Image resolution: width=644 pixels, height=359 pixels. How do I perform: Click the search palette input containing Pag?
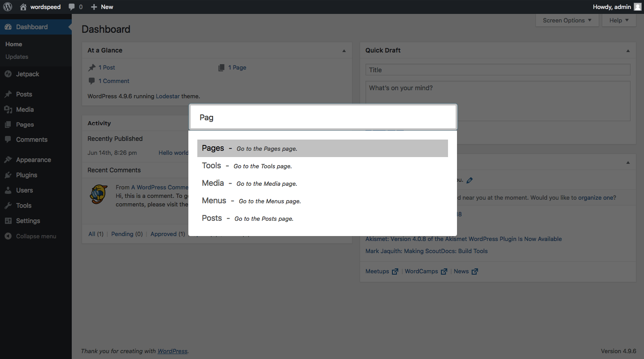[322, 117]
